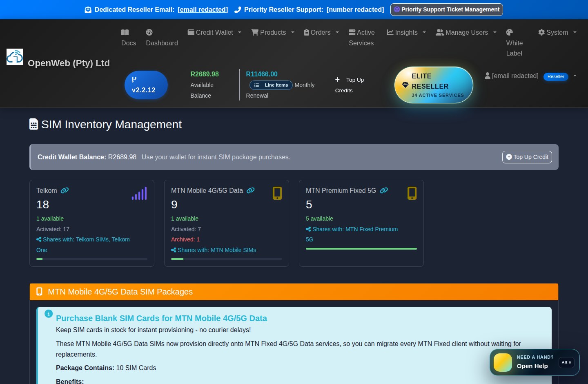588x384 pixels.
Task: Click the v2.2.12 version badge
Action: click(x=146, y=85)
